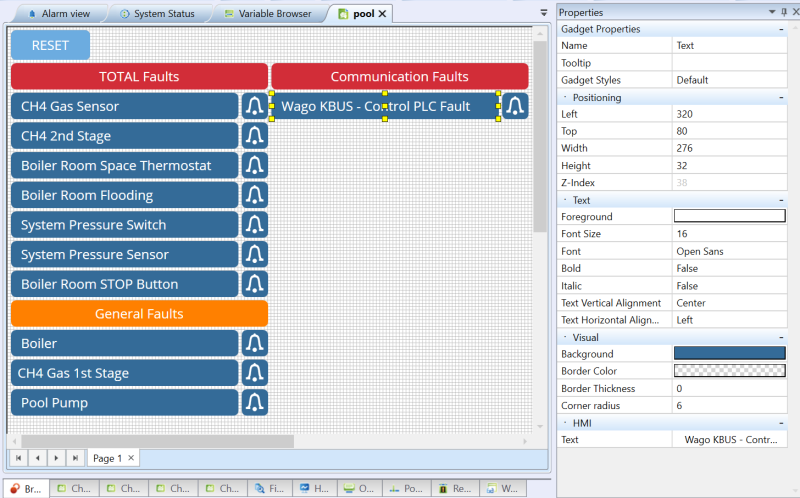Click bell icon beside Boiler Room STOP Button
The width and height of the screenshot is (800, 498).
[x=255, y=284]
